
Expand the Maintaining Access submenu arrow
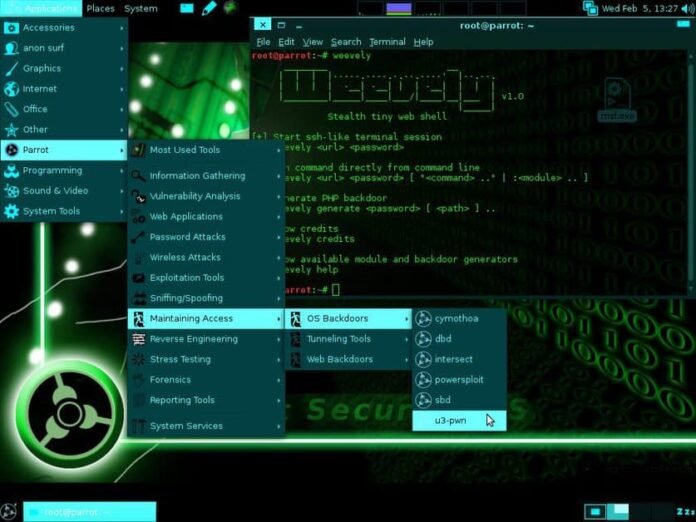(x=279, y=319)
